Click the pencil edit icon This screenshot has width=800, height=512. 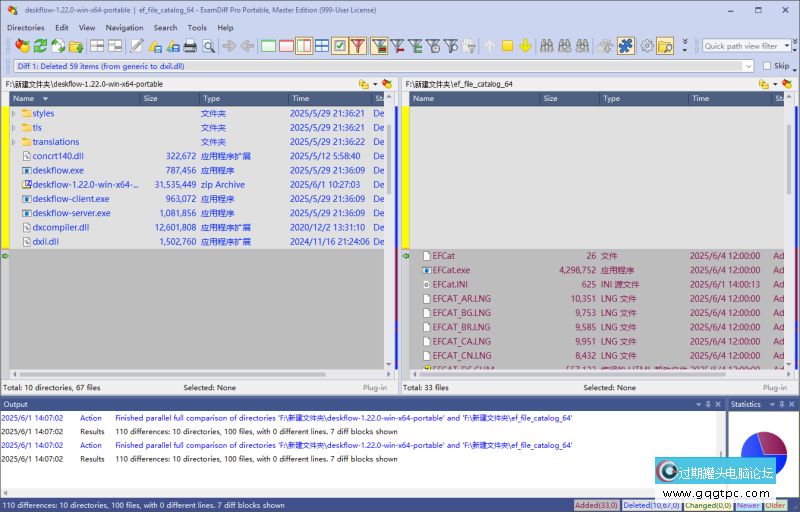click(x=137, y=46)
